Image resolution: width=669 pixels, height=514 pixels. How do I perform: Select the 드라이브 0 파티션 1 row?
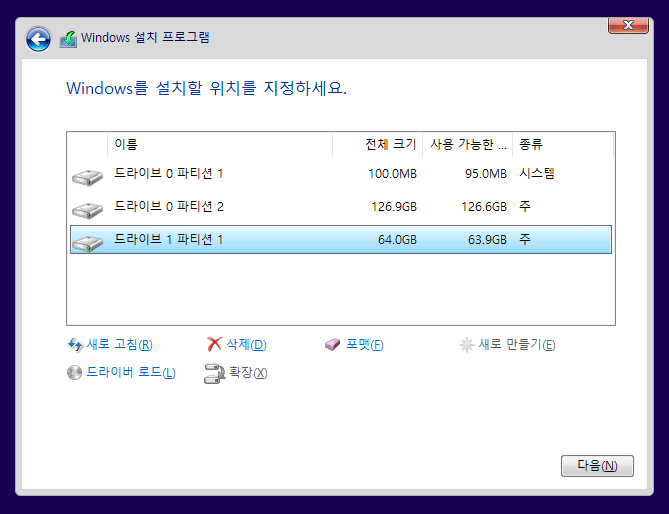(340, 174)
